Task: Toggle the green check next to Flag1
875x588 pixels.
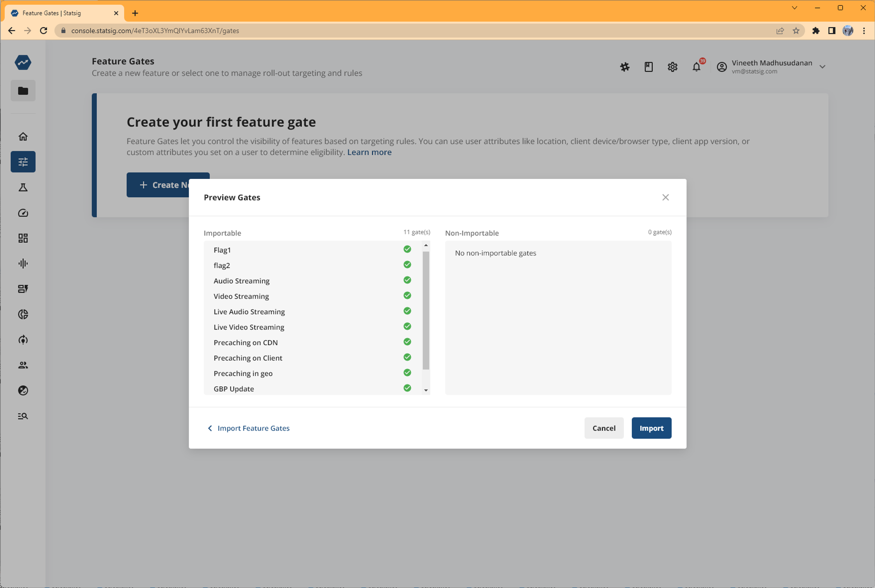Action: (x=407, y=248)
